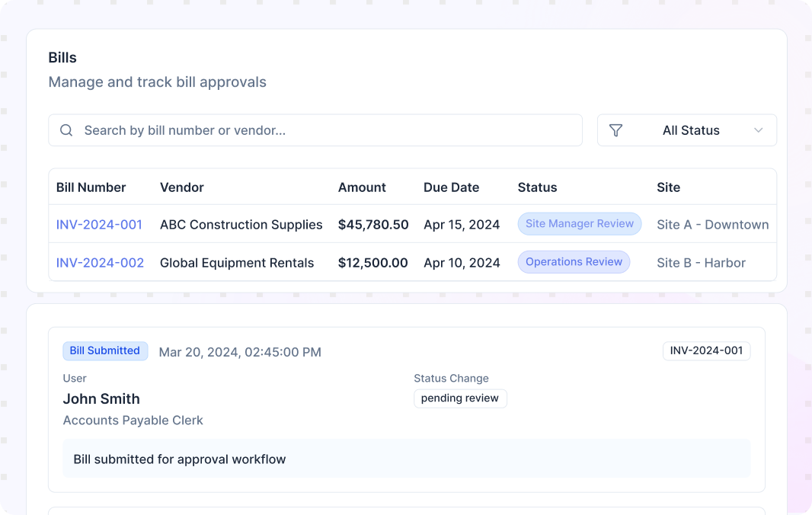The width and height of the screenshot is (812, 515).
Task: Click the Status Change label
Action: tap(451, 378)
